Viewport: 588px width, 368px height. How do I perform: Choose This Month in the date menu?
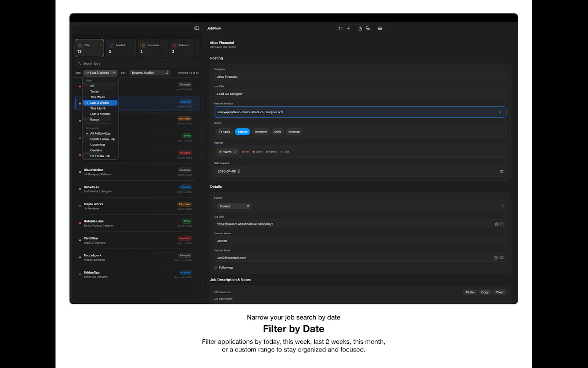[x=100, y=109]
